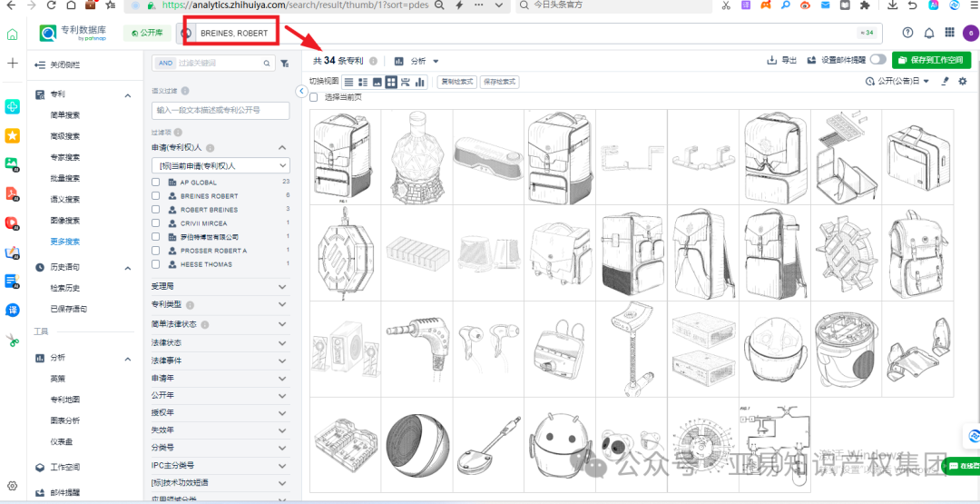Check the PROSSER ROBERT A checkbox
980x504 pixels.
(x=156, y=251)
